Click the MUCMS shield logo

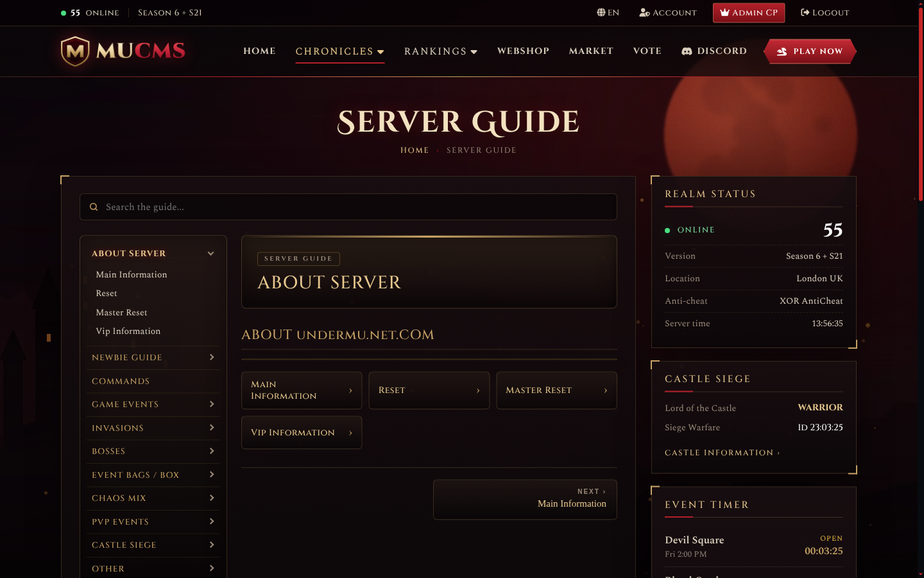click(75, 51)
